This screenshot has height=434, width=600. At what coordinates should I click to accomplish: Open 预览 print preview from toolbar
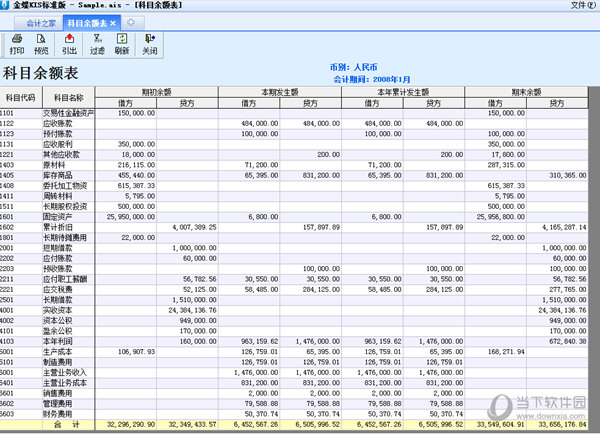pyautogui.click(x=41, y=43)
